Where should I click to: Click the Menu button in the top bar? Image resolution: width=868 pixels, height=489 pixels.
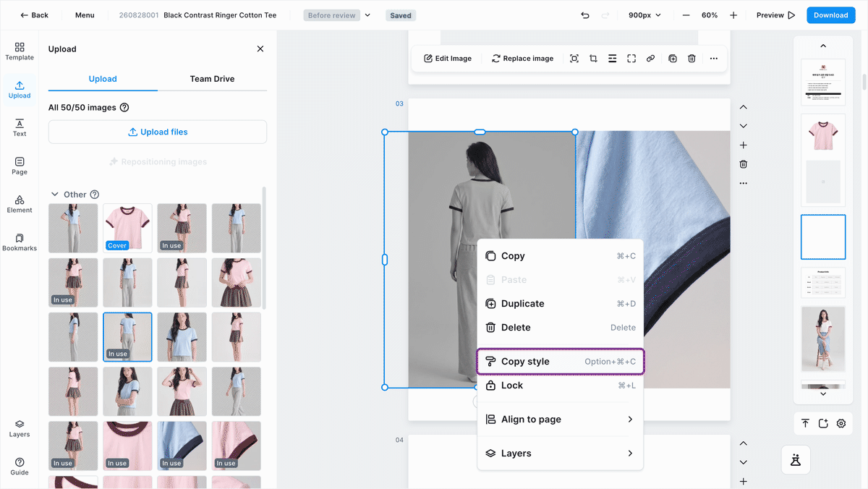[85, 15]
